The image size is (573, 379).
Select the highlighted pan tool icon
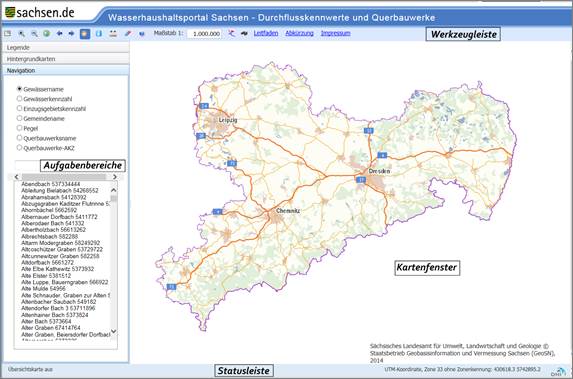pos(85,34)
